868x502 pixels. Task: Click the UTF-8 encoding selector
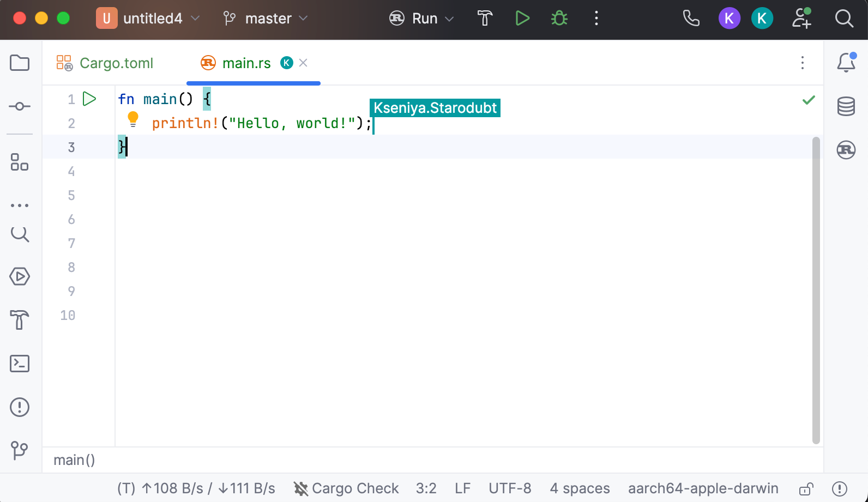(x=510, y=488)
